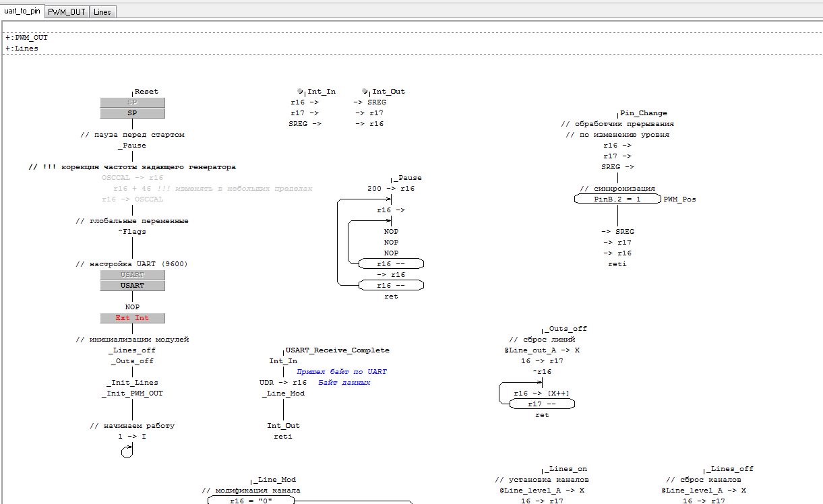This screenshot has height=504, width=823.
Task: Click the PWM_Pos jump label
Action: tap(679, 199)
